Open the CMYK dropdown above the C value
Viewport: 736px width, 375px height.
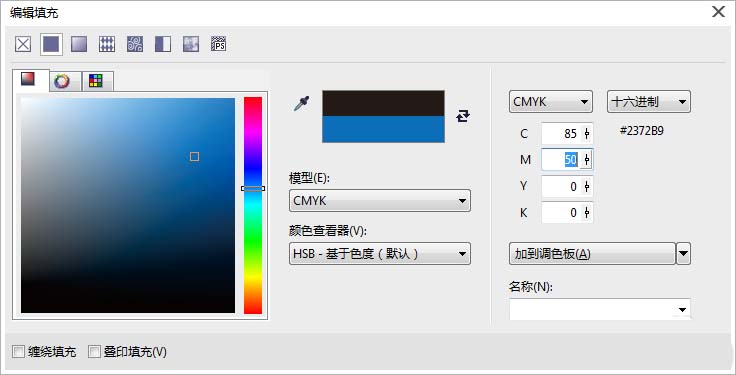coord(551,102)
